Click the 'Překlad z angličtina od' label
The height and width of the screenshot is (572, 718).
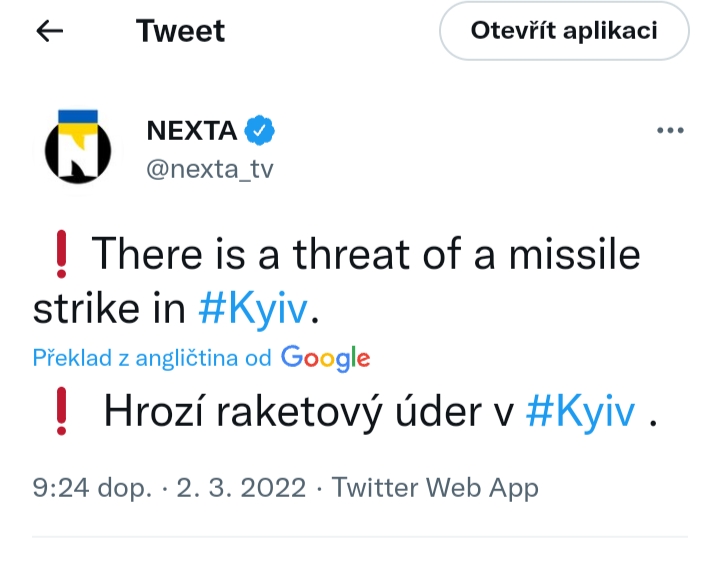152,359
